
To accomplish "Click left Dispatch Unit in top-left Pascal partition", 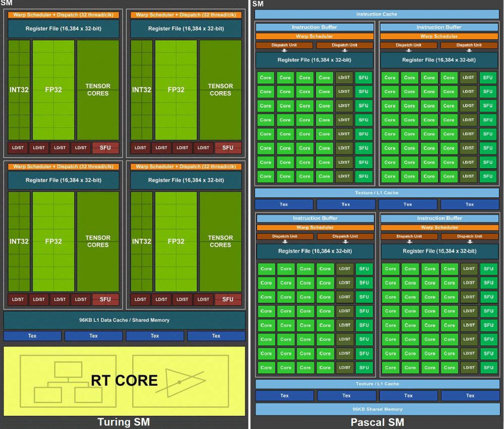I will coord(284,45).
